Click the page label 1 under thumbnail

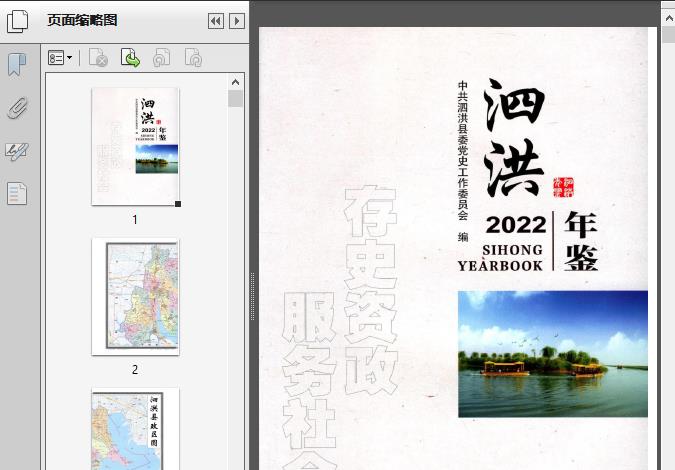coord(135,220)
